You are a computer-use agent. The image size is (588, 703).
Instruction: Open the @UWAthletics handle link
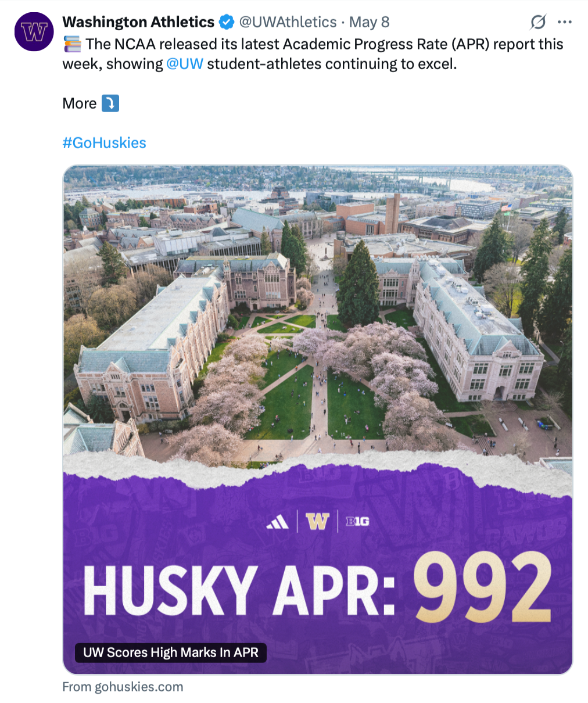point(288,22)
